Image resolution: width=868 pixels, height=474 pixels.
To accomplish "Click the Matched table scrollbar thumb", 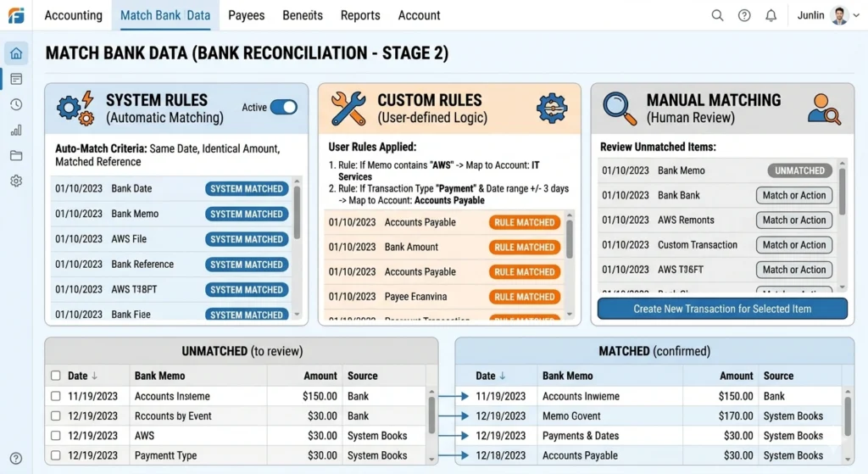I will pyautogui.click(x=848, y=415).
